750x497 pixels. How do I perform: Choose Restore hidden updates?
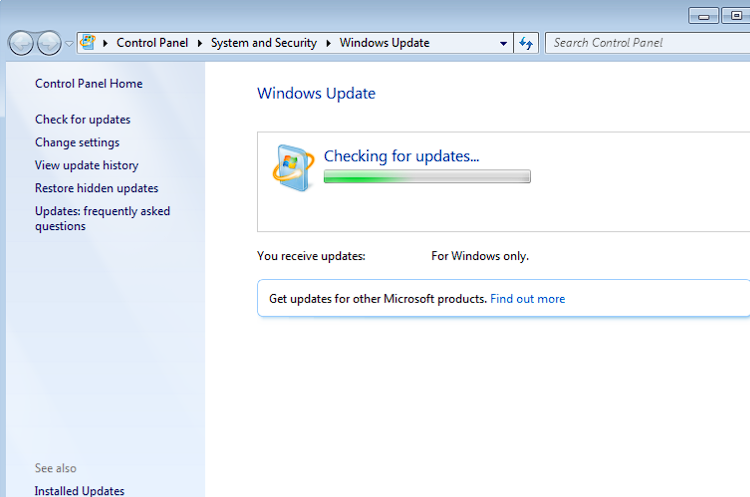[96, 189]
